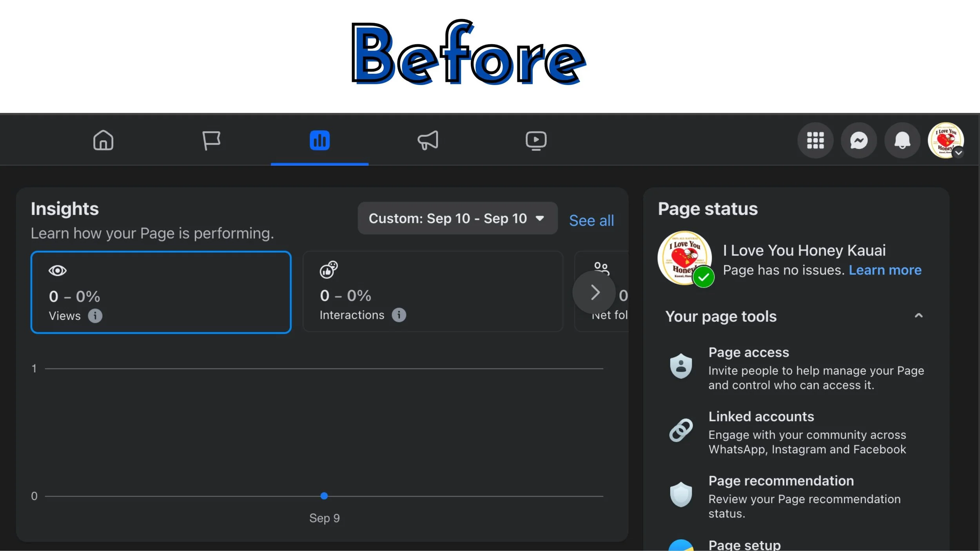
Task: Open the nine-dot apps menu
Action: [815, 140]
